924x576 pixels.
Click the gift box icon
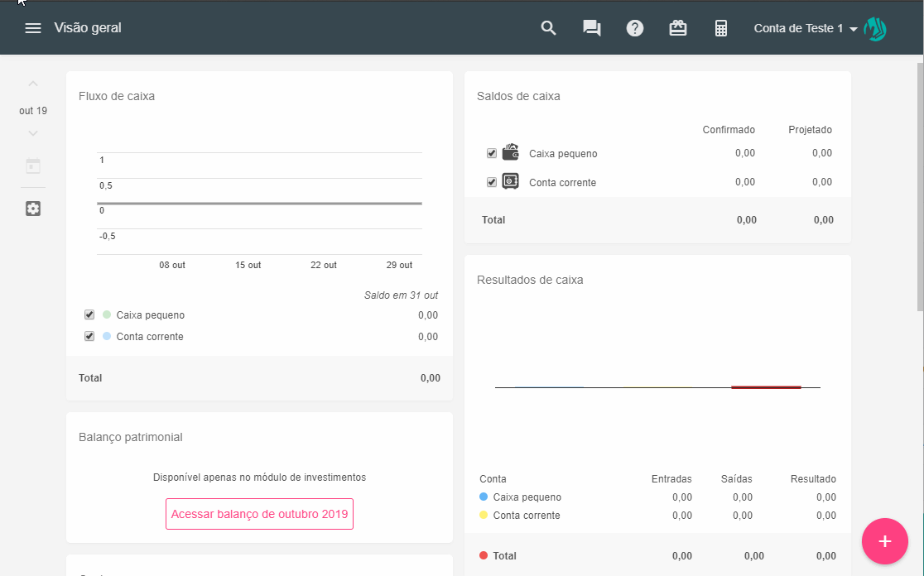coord(678,28)
